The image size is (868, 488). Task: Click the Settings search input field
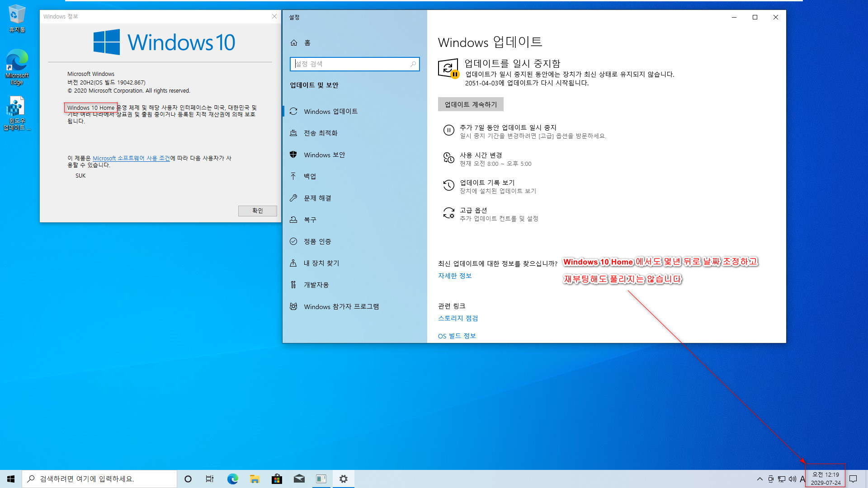(x=354, y=64)
